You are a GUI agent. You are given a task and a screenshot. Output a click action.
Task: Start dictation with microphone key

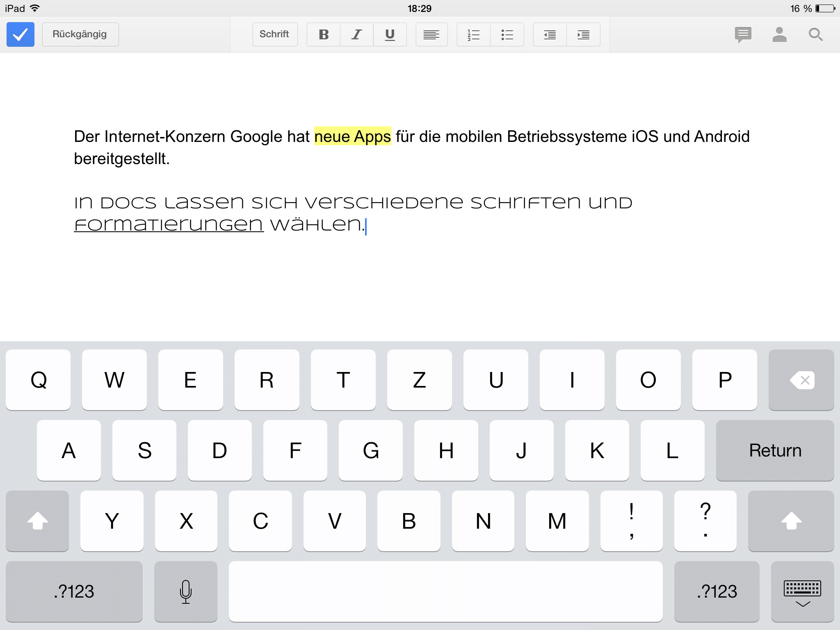pos(186,591)
